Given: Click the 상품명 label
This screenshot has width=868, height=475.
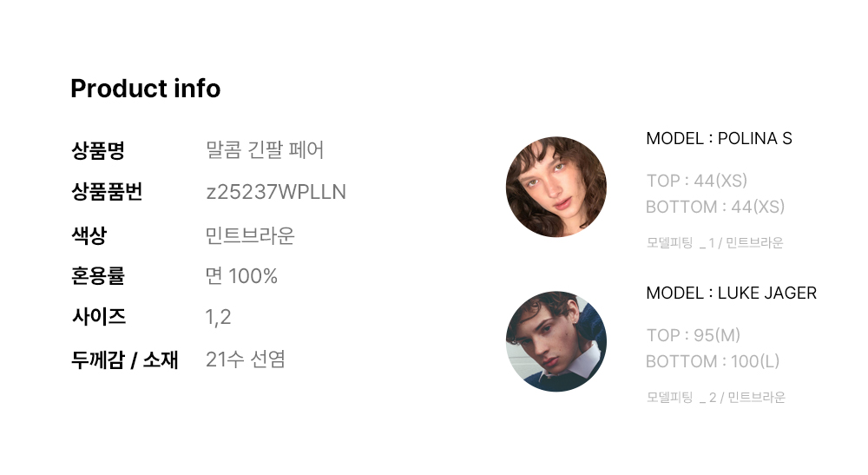Looking at the screenshot, I should [x=98, y=150].
